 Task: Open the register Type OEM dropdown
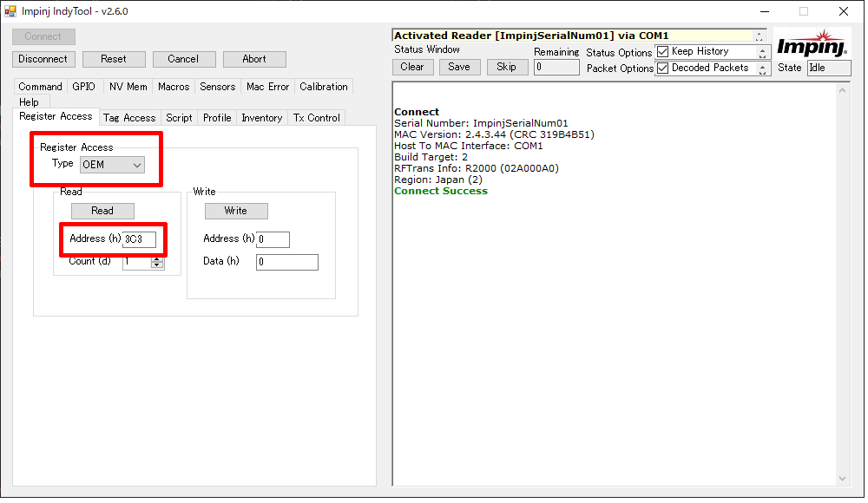point(112,165)
